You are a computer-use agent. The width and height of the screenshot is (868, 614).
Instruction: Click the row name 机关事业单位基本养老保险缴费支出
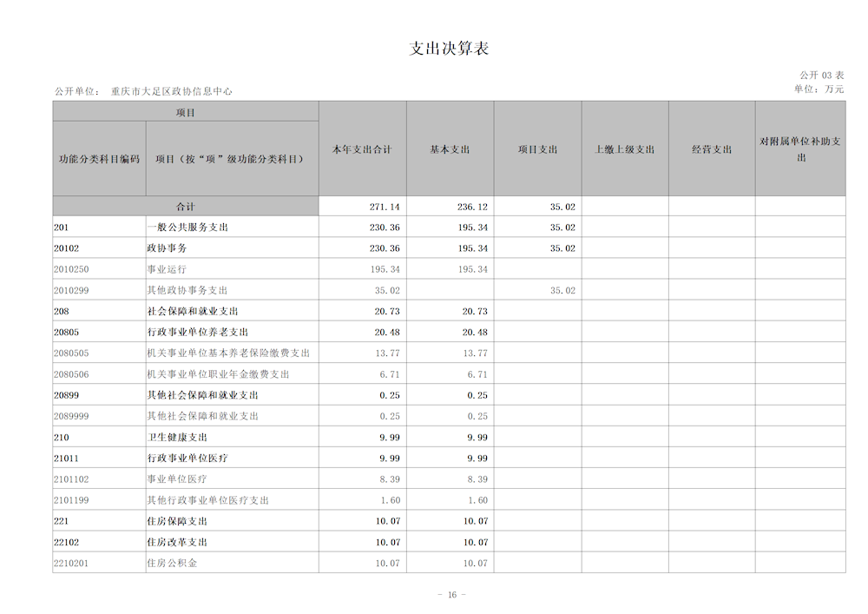click(228, 353)
